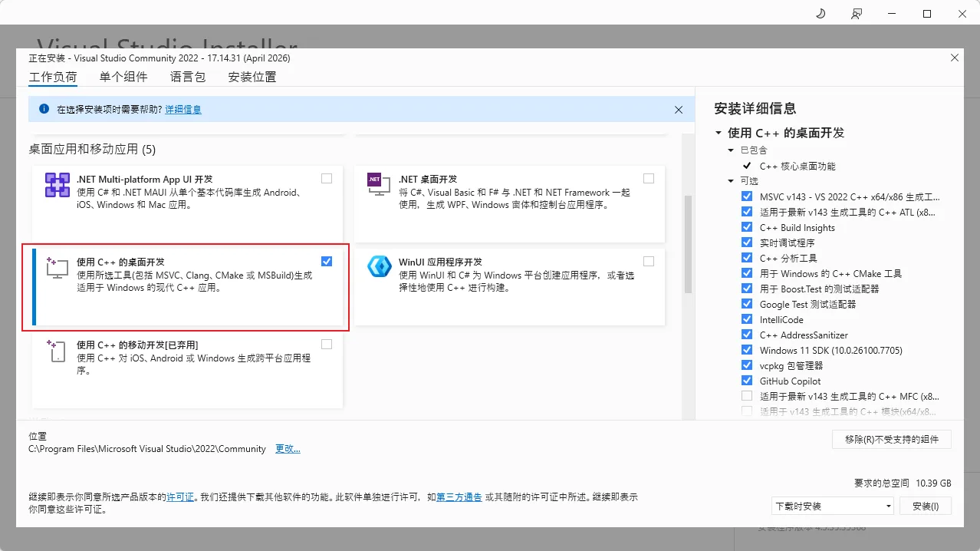Click the 安装详细信息 heading

(x=755, y=109)
